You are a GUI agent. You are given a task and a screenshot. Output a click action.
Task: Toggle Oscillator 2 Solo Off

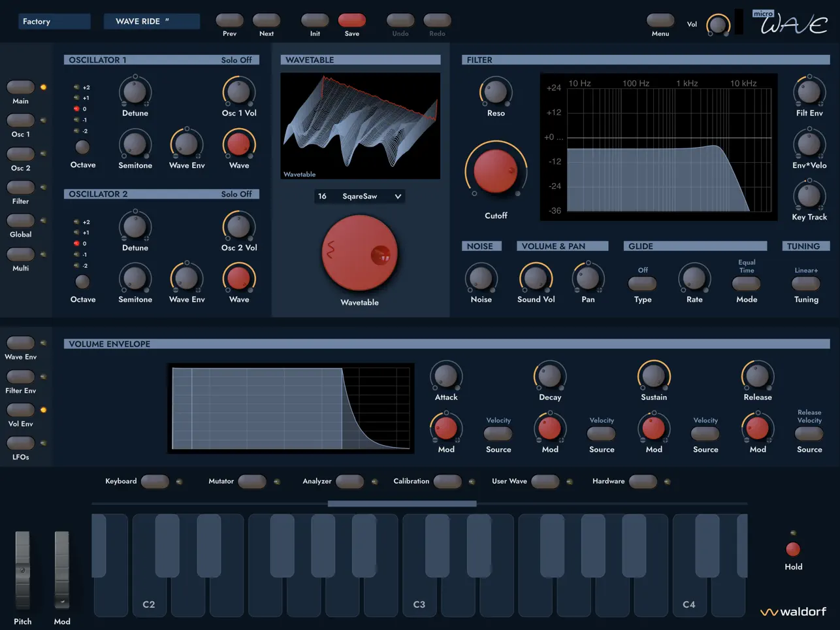236,194
